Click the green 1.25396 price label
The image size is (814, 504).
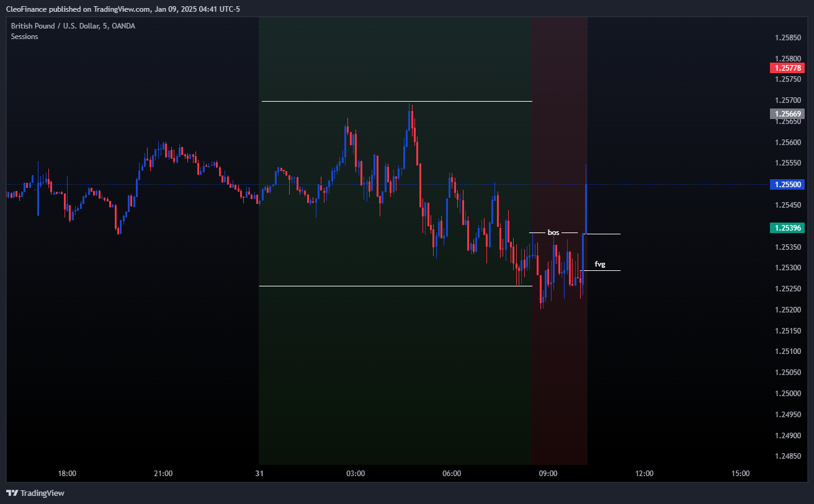pyautogui.click(x=787, y=228)
